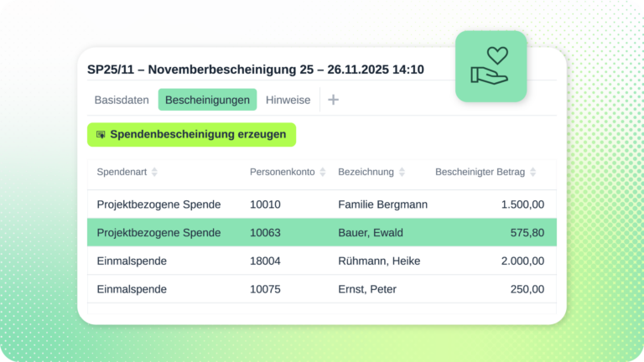Sort by Personenkonto column arrows
The height and width of the screenshot is (362, 644).
tap(323, 172)
